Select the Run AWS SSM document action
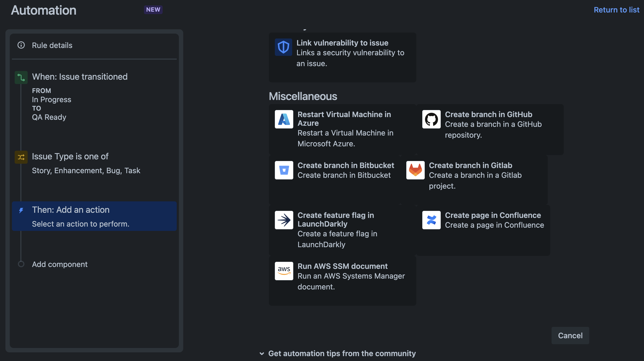The height and width of the screenshot is (361, 644). [342, 276]
